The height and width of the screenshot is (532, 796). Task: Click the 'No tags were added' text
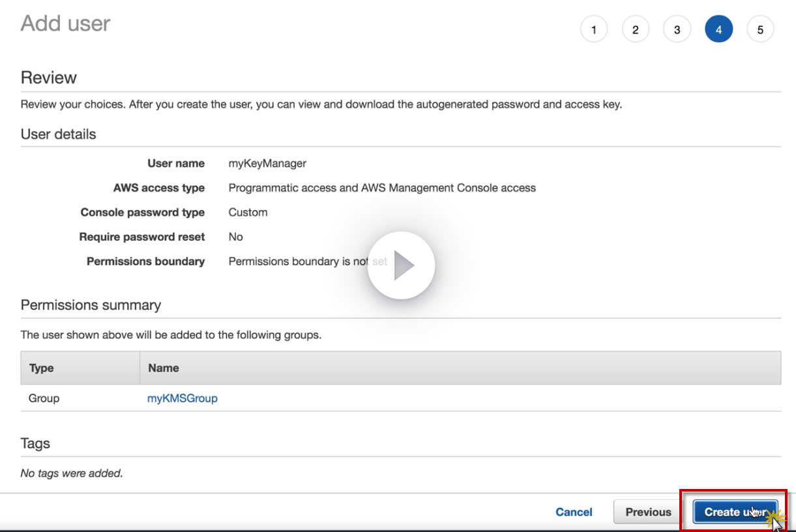72,473
